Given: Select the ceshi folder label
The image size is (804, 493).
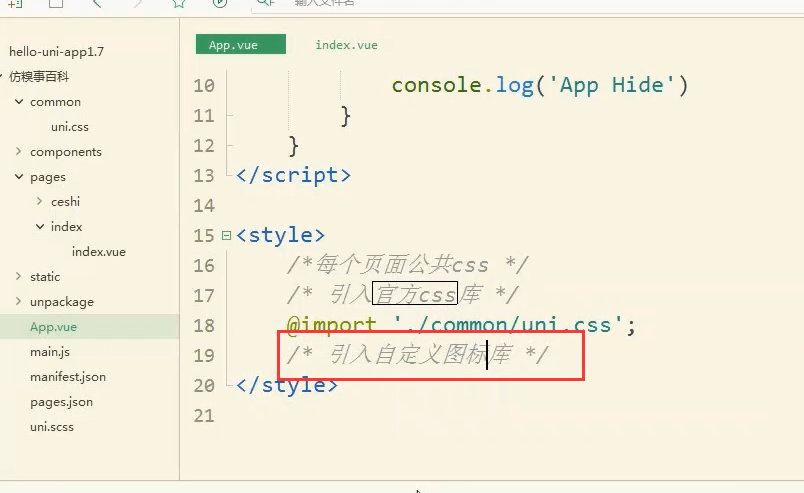Looking at the screenshot, I should [65, 202].
